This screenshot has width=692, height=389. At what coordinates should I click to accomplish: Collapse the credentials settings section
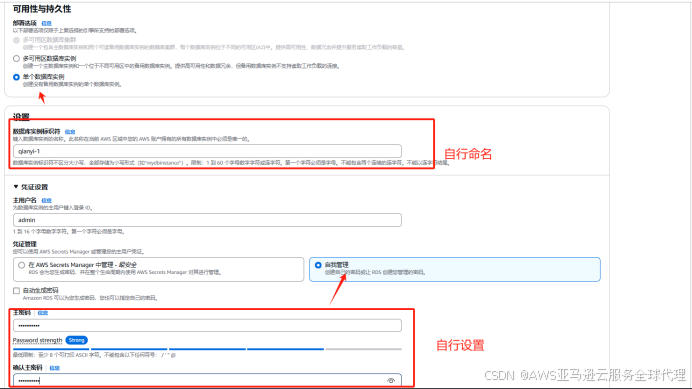click(x=16, y=187)
